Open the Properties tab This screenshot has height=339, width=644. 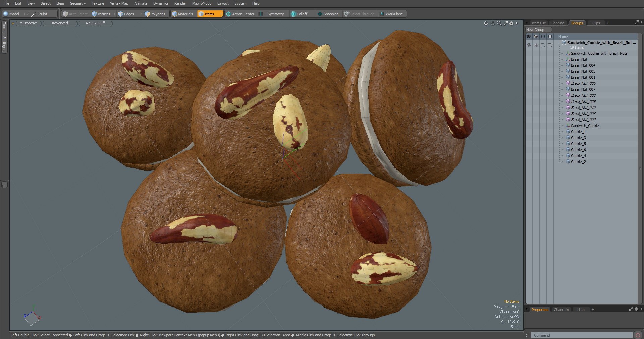pos(540,310)
